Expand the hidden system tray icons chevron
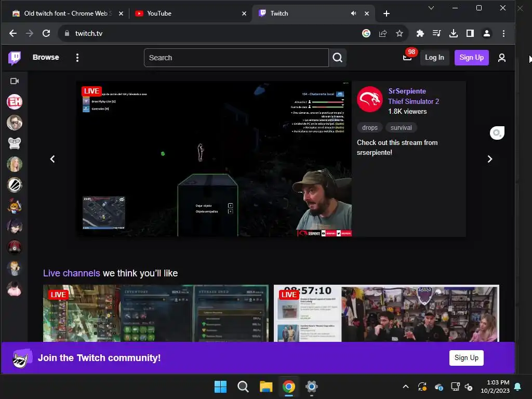 point(405,387)
